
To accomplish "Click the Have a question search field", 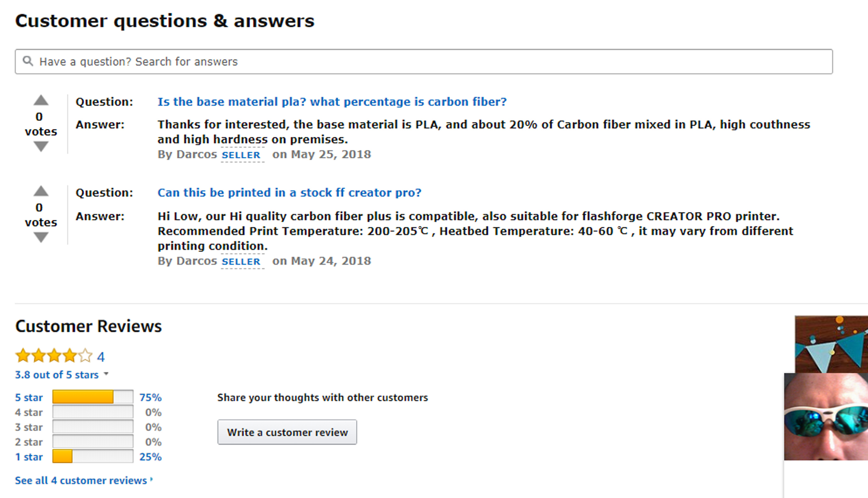I will pos(424,62).
